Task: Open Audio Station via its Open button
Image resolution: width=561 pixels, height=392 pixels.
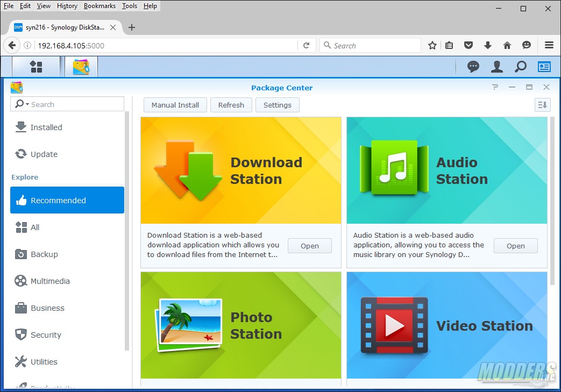Action: (x=516, y=246)
